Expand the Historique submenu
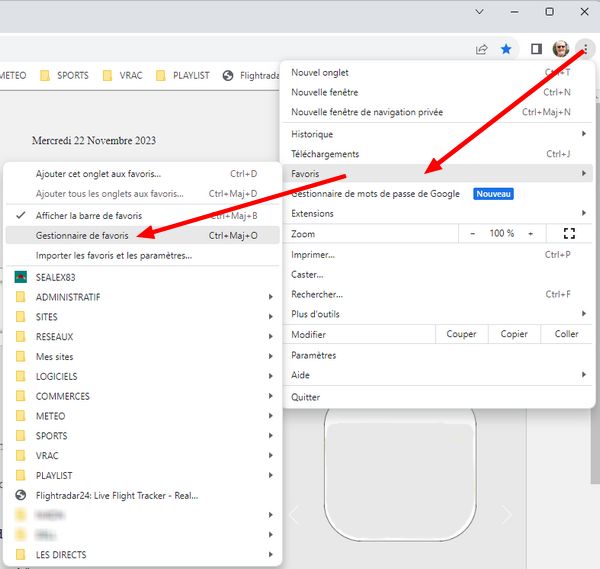The height and width of the screenshot is (569, 600). [438, 134]
